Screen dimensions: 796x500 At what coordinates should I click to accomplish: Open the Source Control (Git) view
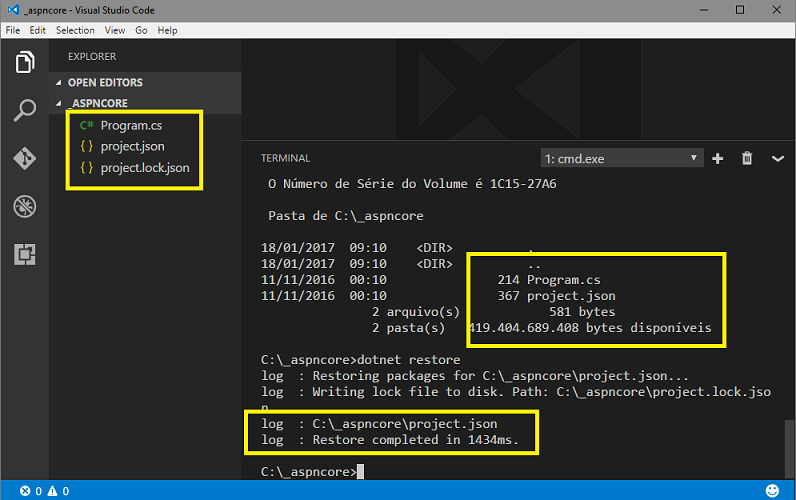click(24, 158)
